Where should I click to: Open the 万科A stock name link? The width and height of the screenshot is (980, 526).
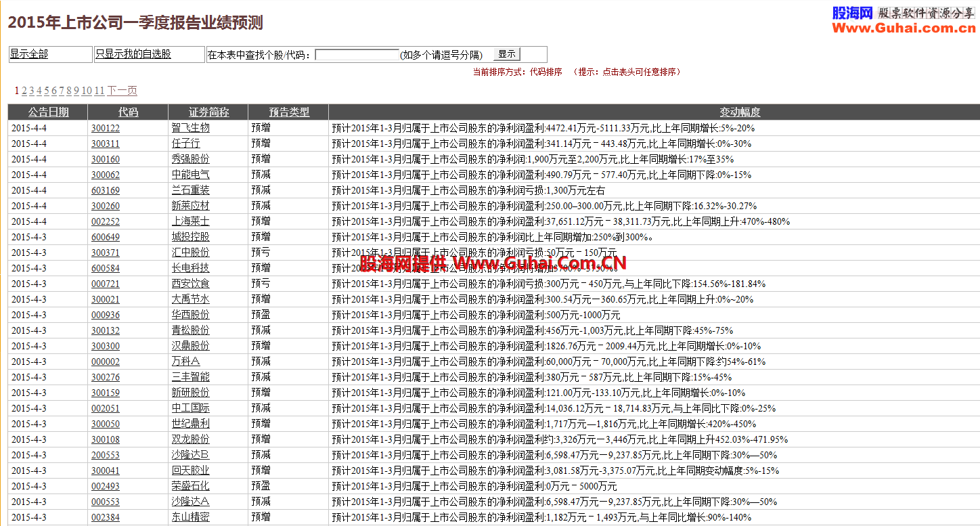coord(186,361)
